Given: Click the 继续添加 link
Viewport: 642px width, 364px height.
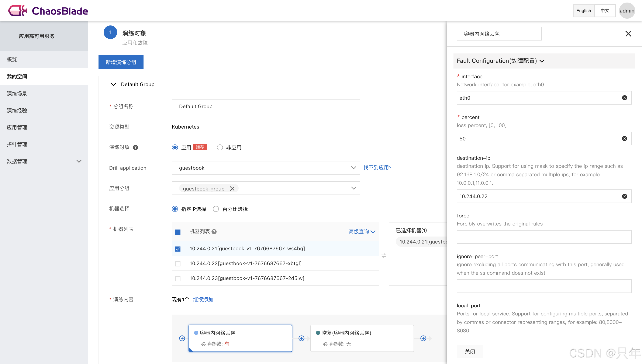Looking at the screenshot, I should tap(203, 300).
